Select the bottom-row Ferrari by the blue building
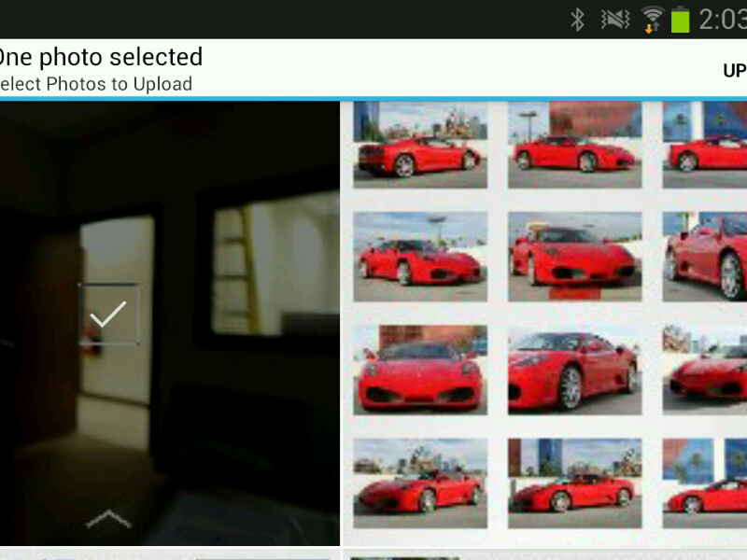Viewport: 747px width, 560px height. [574, 483]
